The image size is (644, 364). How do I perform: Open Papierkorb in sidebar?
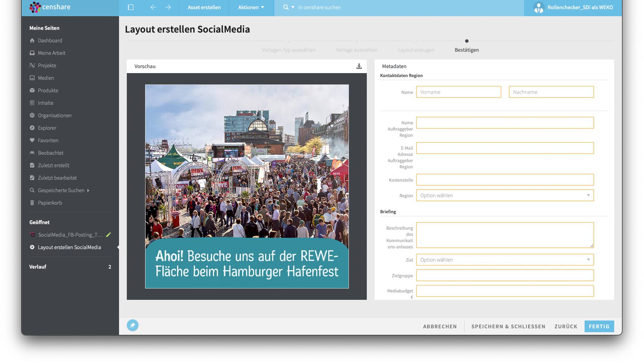coord(50,203)
